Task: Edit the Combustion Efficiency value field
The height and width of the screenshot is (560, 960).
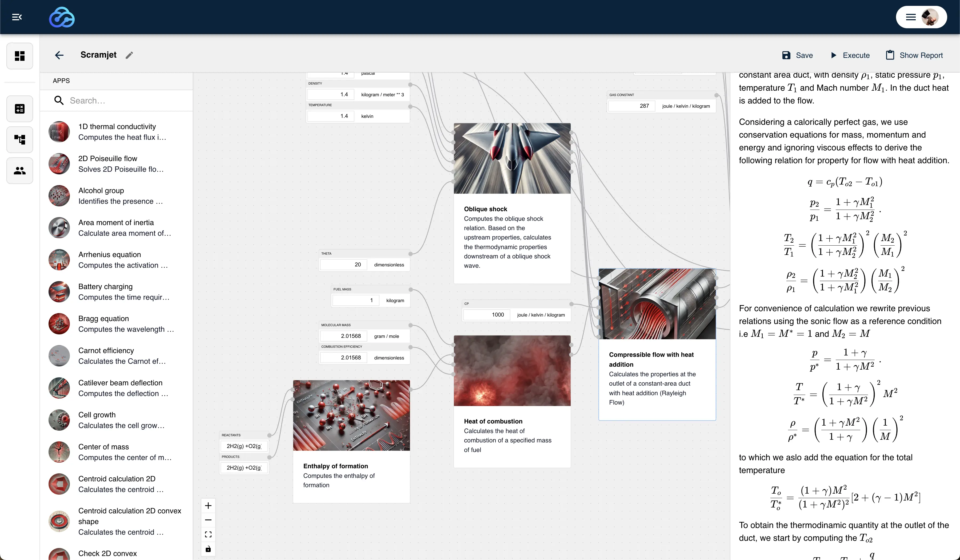Action: (344, 358)
